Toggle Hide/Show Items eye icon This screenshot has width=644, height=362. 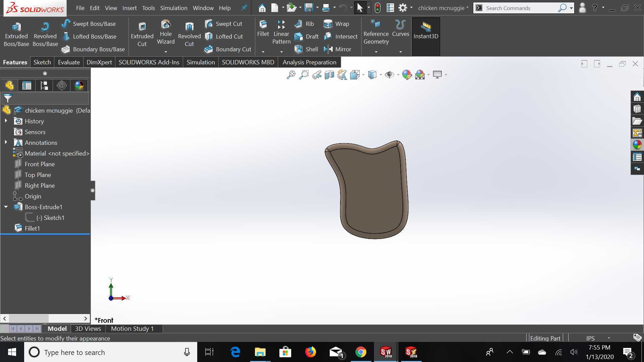click(389, 75)
